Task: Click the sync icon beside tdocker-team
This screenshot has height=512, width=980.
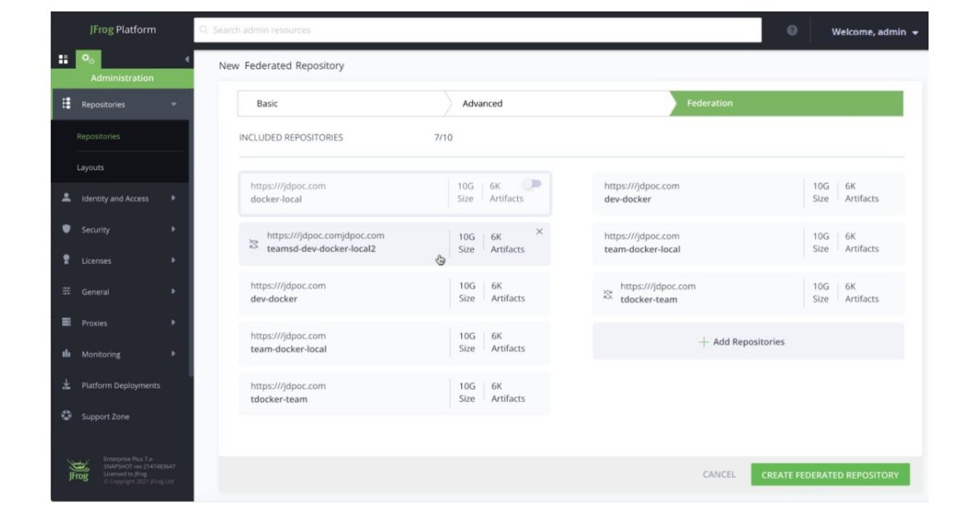Action: tap(608, 293)
